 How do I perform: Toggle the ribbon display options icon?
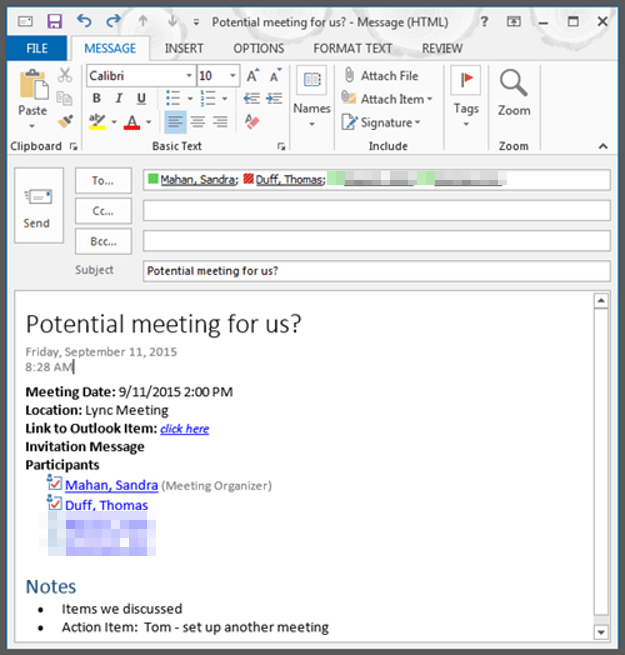(x=513, y=21)
